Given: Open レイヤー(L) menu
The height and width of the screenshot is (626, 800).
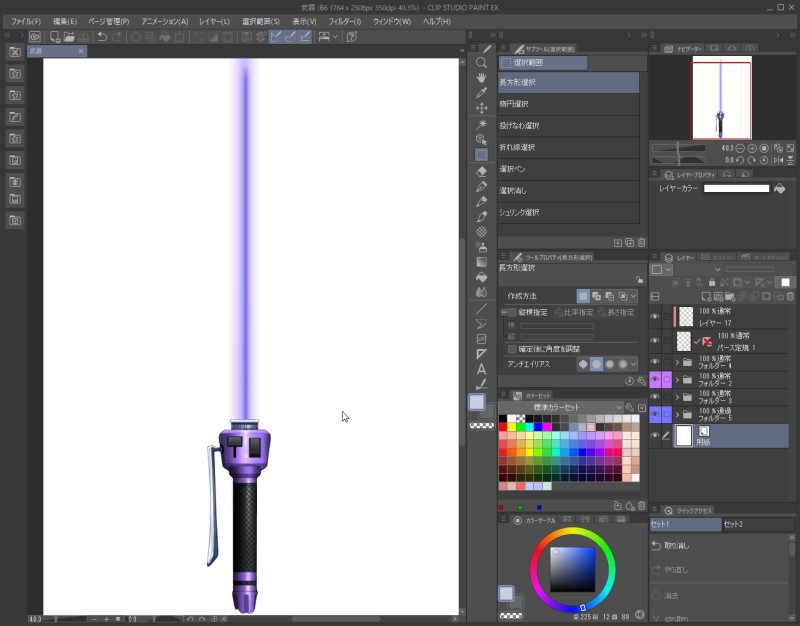Looking at the screenshot, I should click(x=214, y=21).
